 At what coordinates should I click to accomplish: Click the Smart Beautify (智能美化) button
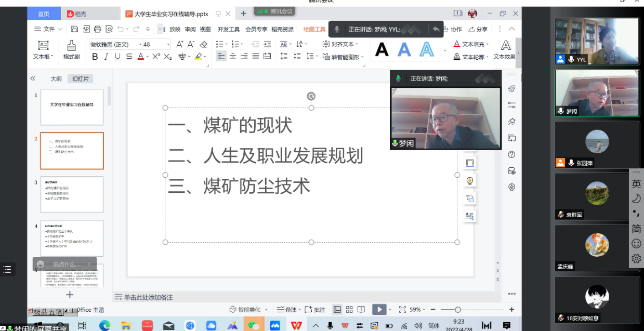(248, 309)
